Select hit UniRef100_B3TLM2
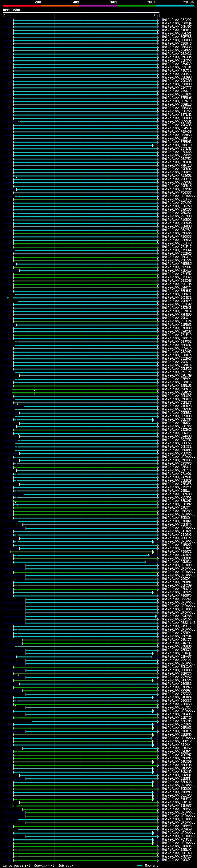 176,115
